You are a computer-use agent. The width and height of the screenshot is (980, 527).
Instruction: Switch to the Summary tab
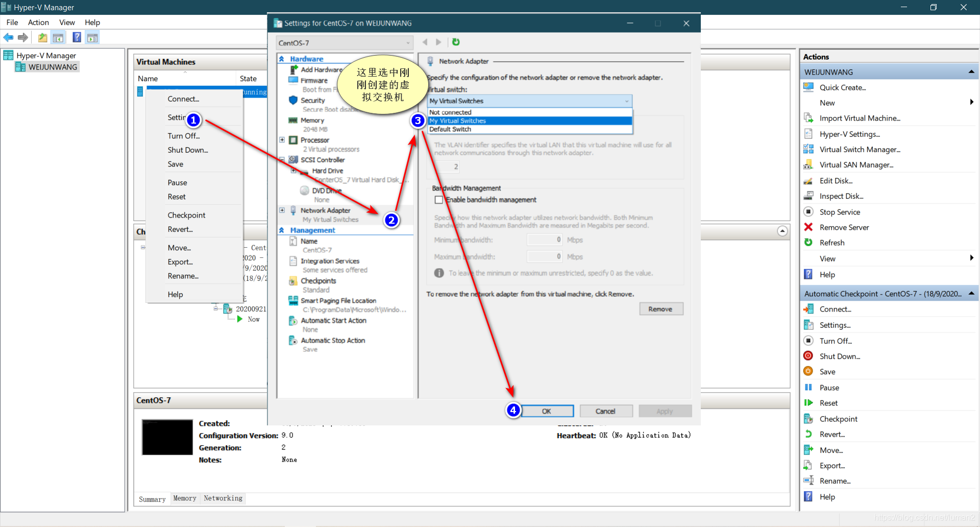[x=152, y=499]
